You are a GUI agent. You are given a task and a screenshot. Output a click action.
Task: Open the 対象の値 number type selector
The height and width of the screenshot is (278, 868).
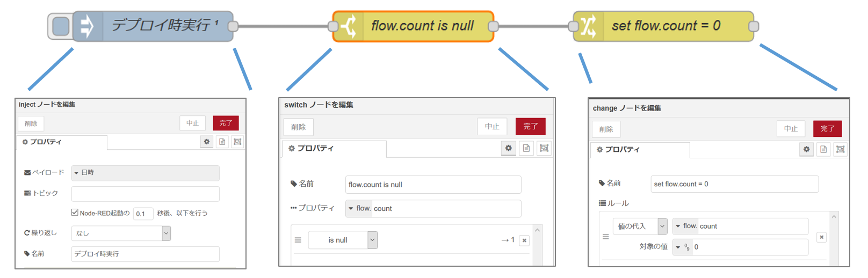[682, 247]
